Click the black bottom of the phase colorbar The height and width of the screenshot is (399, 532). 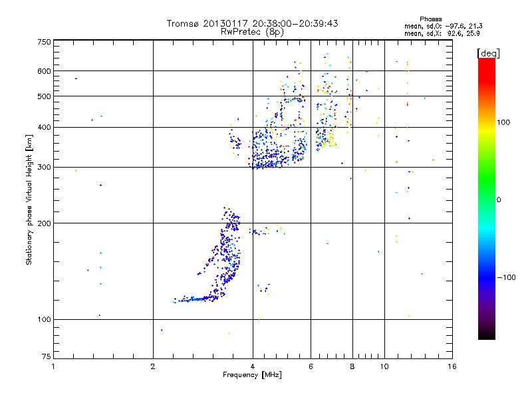click(487, 334)
